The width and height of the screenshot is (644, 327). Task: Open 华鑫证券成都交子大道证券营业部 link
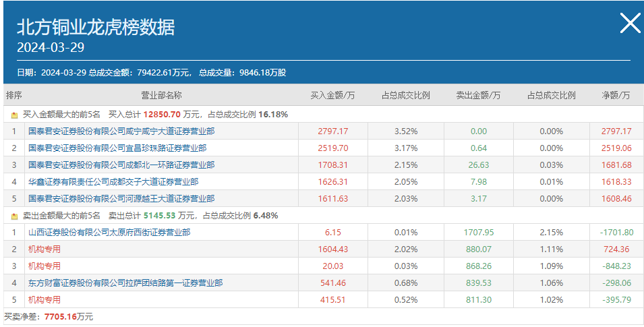click(113, 182)
